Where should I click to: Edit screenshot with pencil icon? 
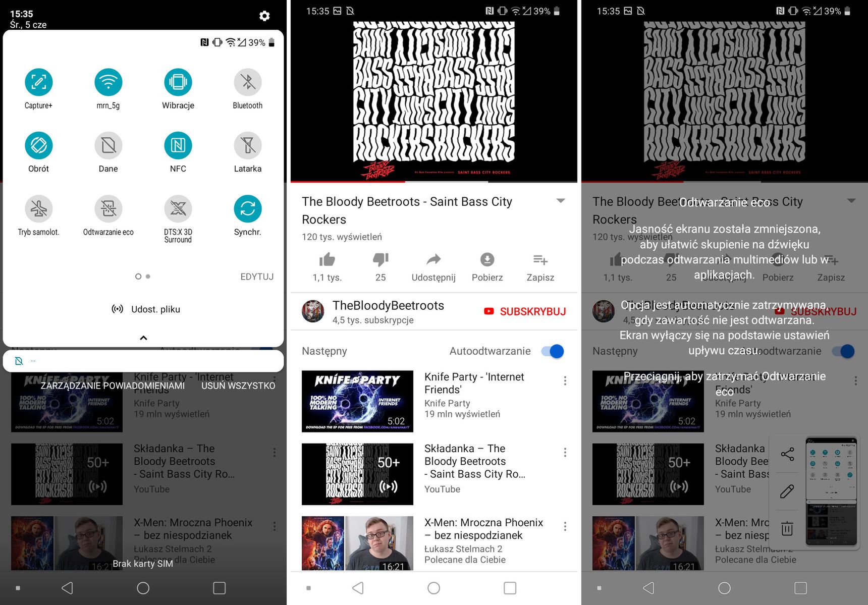tap(787, 491)
